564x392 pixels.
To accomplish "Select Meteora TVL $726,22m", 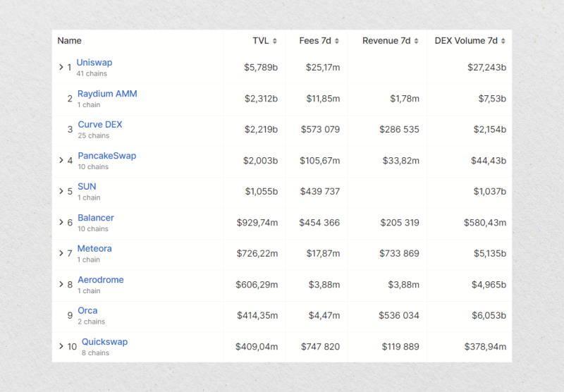I will pyautogui.click(x=257, y=254).
